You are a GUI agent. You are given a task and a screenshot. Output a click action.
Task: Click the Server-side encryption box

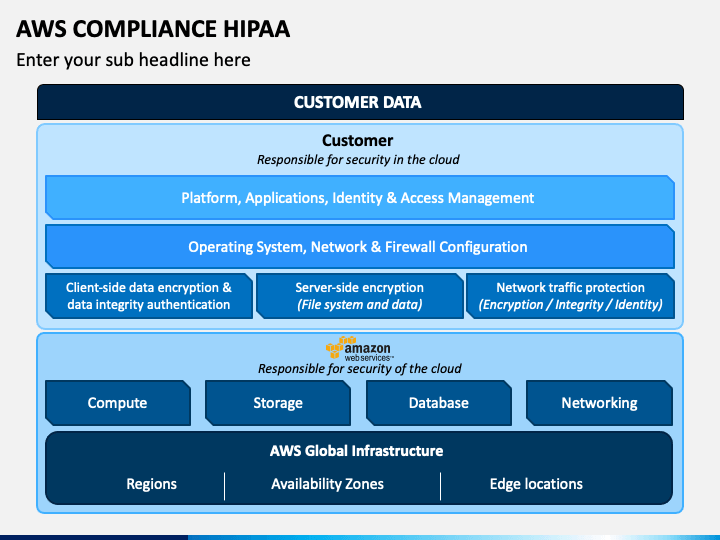coord(360,296)
